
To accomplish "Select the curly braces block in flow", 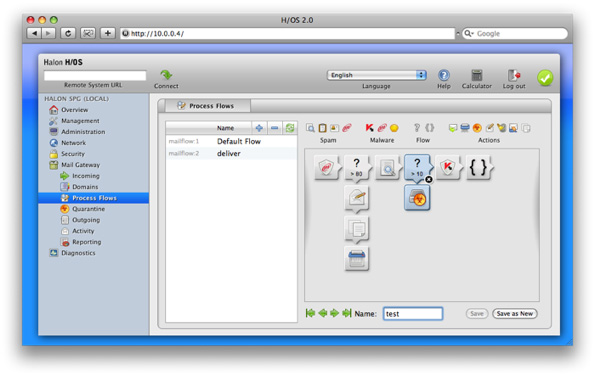I will (479, 167).
